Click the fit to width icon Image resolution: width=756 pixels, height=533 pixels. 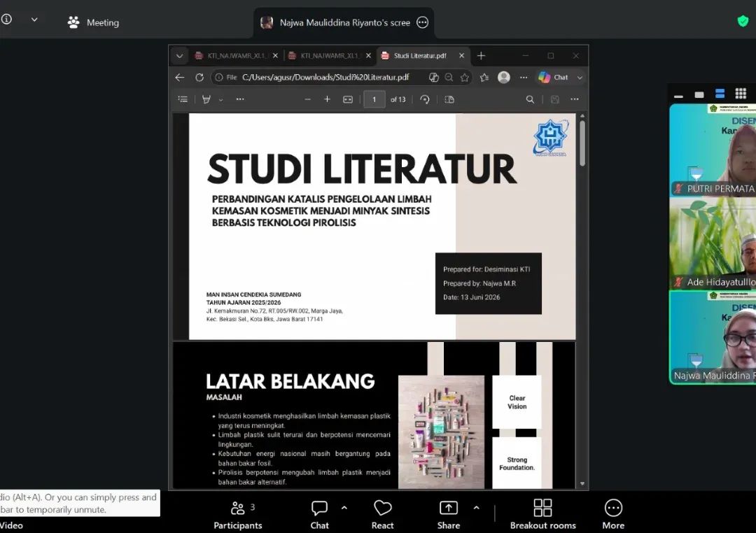click(348, 99)
